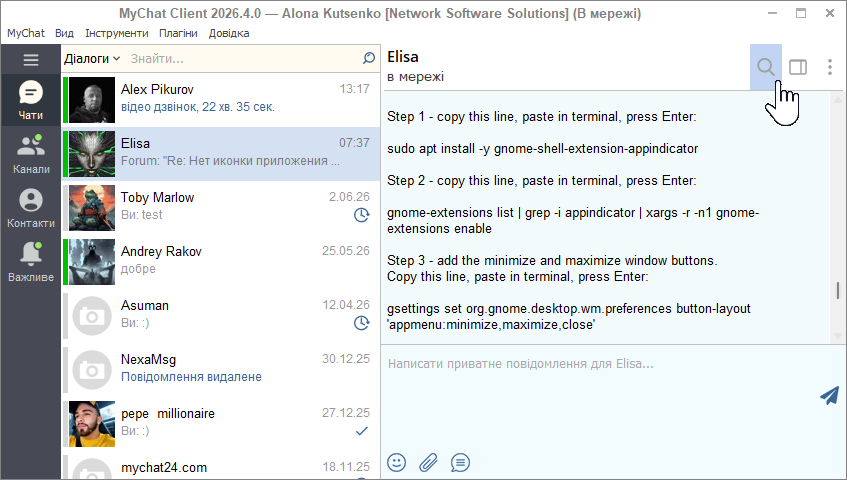Click the pending clock icon on Asuman
This screenshot has height=480, width=847.
click(x=361, y=323)
